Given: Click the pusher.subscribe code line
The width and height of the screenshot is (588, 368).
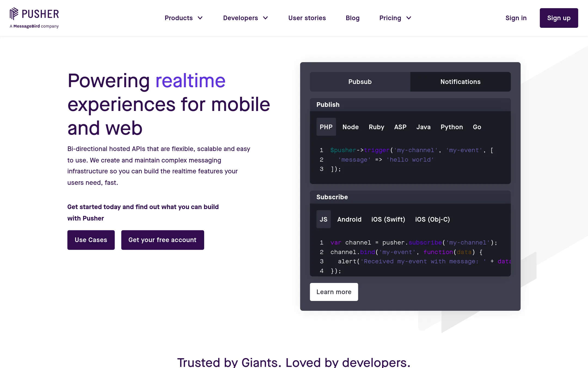Looking at the screenshot, I should tap(414, 243).
